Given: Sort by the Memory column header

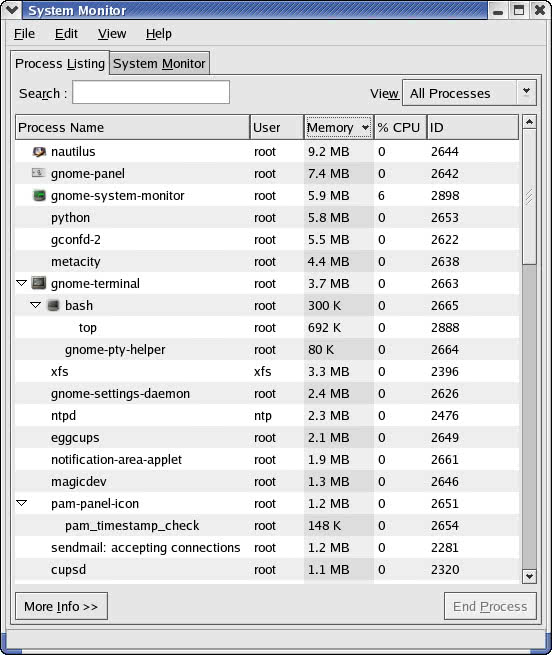Looking at the screenshot, I should pyautogui.click(x=338, y=127).
